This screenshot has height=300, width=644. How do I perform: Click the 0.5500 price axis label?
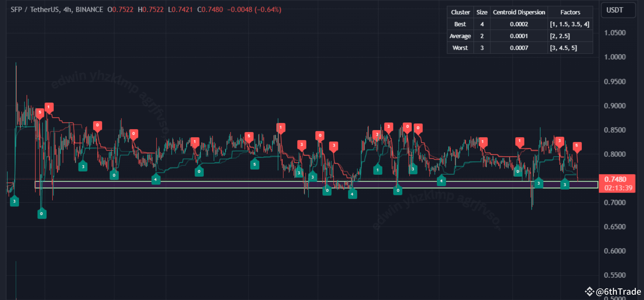click(615, 275)
